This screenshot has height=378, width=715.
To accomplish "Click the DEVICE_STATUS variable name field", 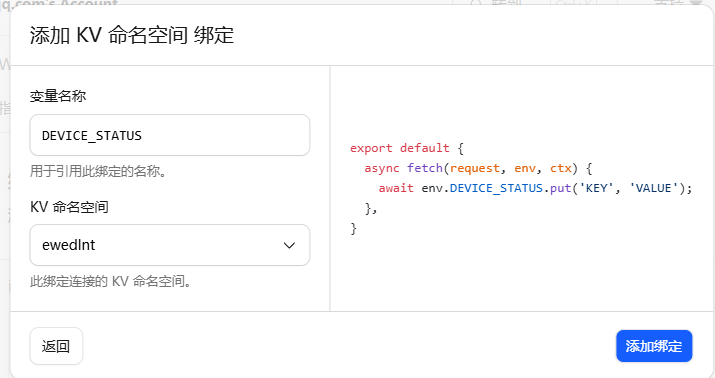I will [170, 135].
